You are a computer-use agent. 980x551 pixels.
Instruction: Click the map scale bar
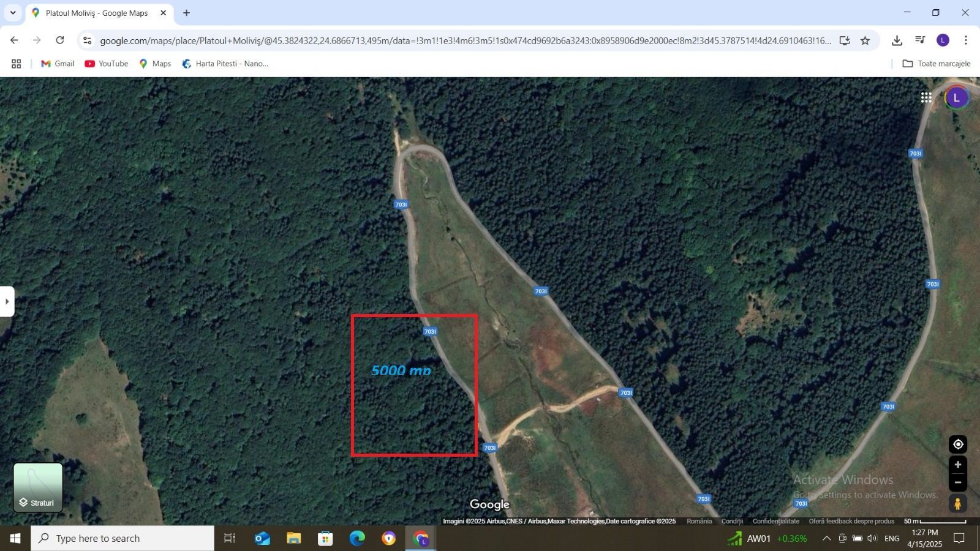click(935, 521)
